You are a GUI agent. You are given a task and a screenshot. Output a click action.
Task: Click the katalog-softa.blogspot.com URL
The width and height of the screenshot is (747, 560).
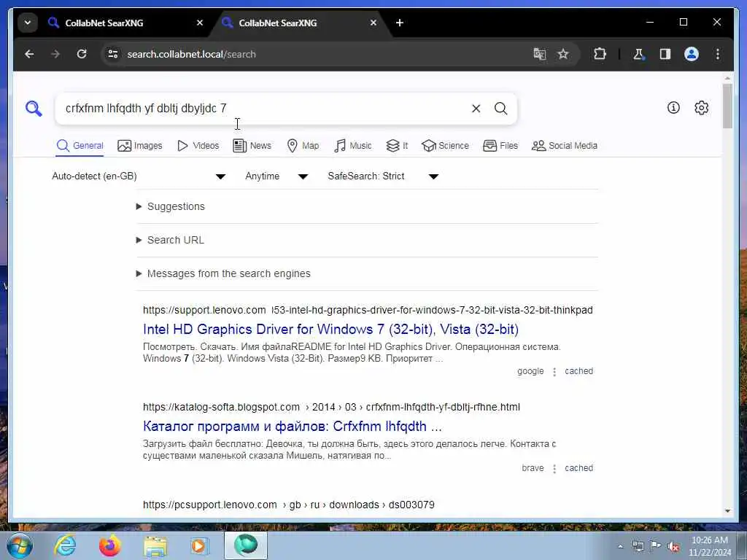[332, 407]
